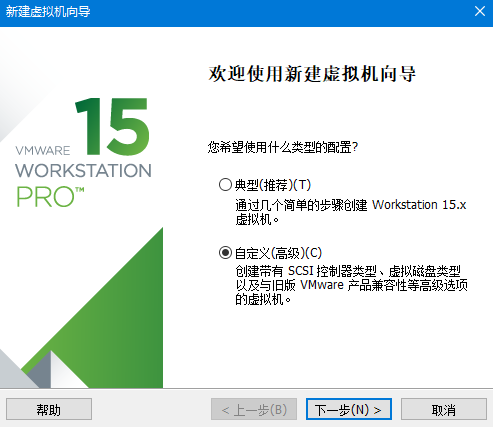Screen dimensions: 493x427
Task: Cancel the wizard with 取消
Action: (444, 409)
